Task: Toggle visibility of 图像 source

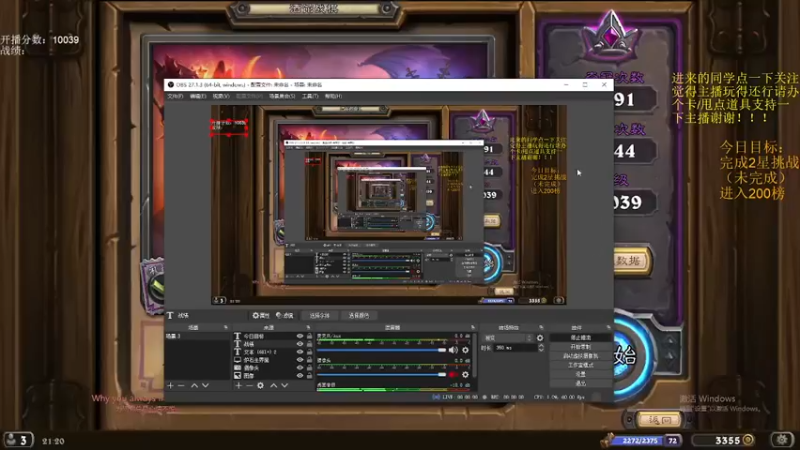Action: click(x=300, y=376)
